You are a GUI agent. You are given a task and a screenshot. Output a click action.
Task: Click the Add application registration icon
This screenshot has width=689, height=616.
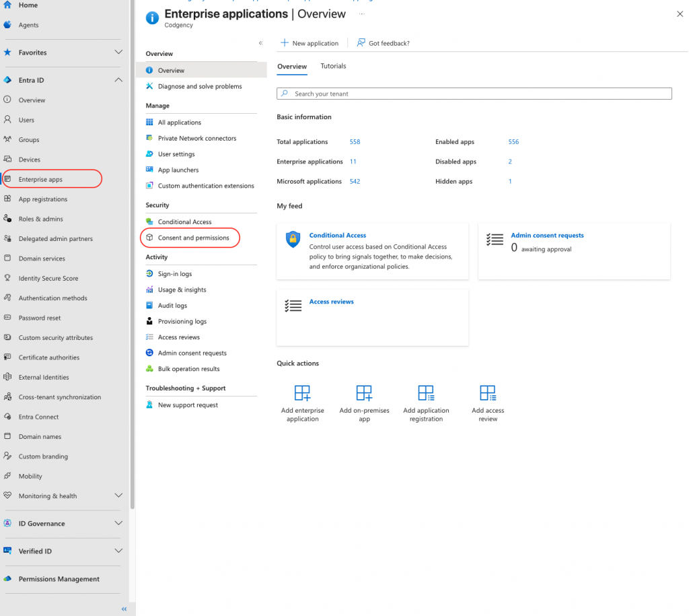(x=426, y=393)
